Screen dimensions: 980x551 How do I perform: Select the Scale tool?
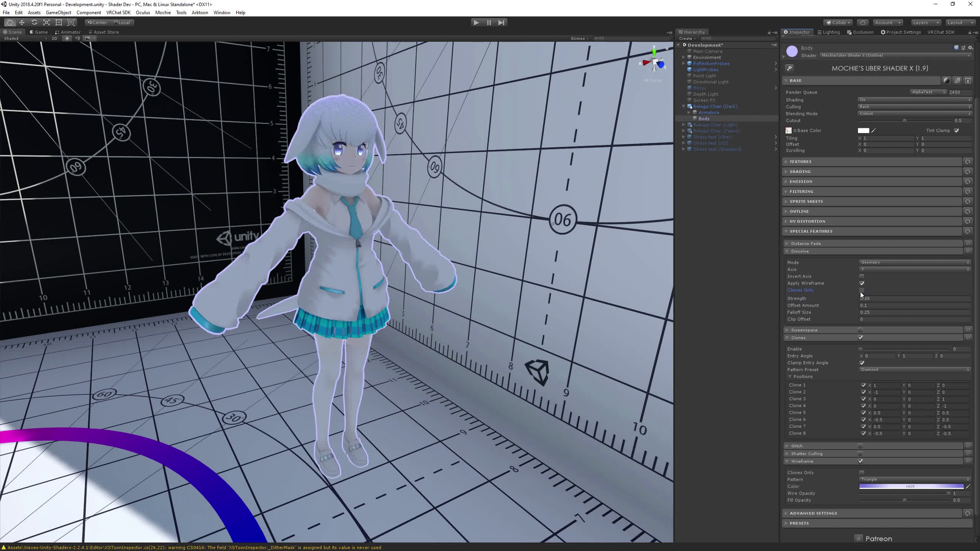click(x=46, y=22)
